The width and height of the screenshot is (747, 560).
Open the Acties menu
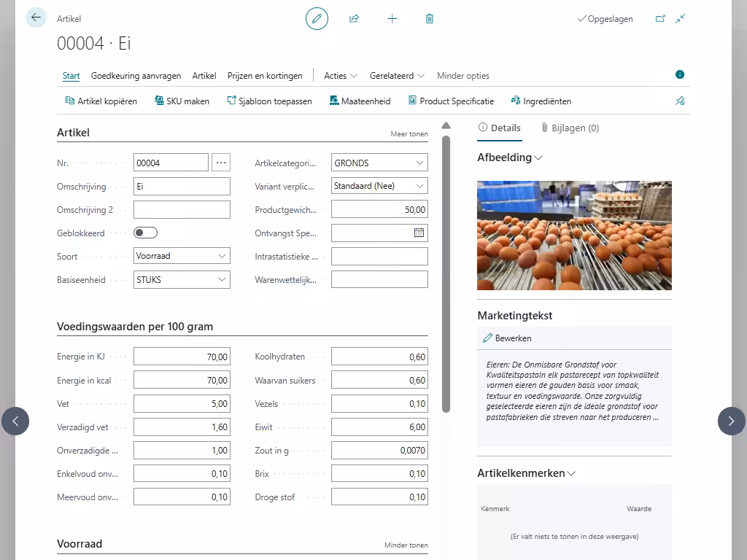point(341,76)
